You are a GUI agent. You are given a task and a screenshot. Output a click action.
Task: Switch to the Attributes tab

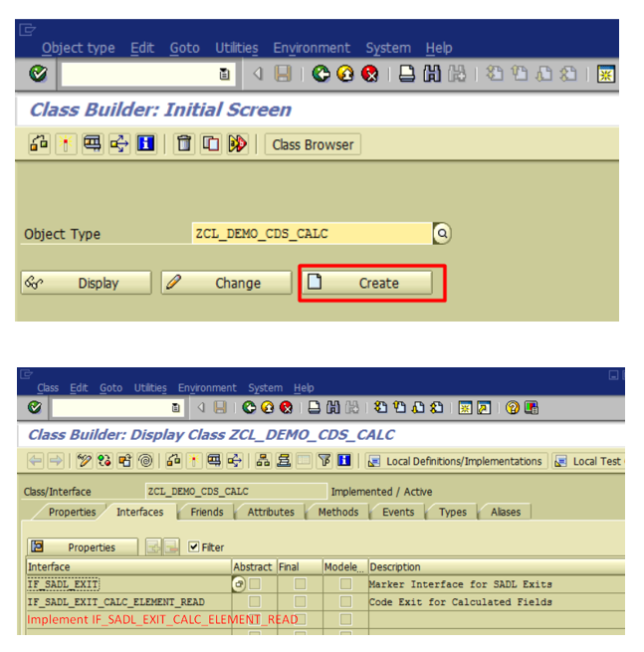(x=271, y=512)
